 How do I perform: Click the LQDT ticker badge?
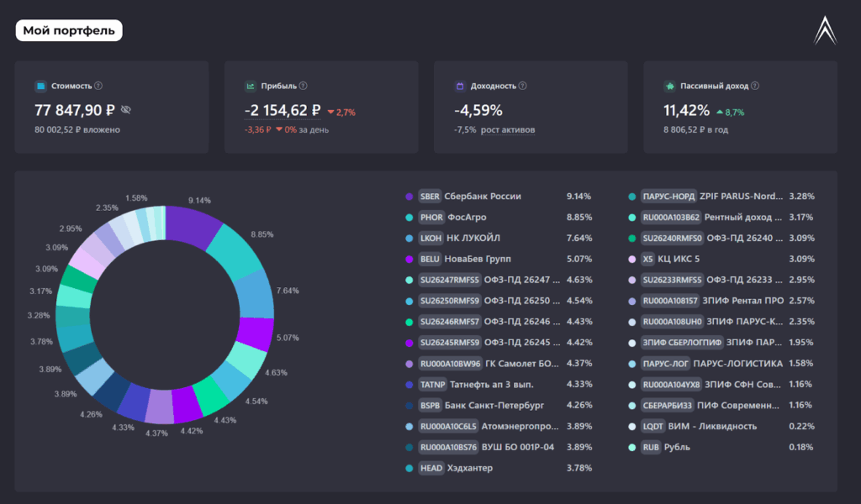coord(652,426)
